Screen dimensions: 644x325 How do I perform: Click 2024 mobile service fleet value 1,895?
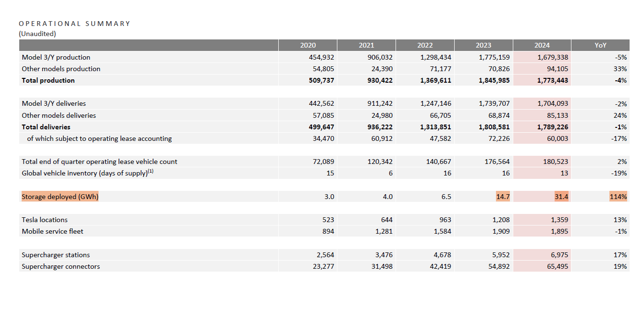tap(559, 231)
